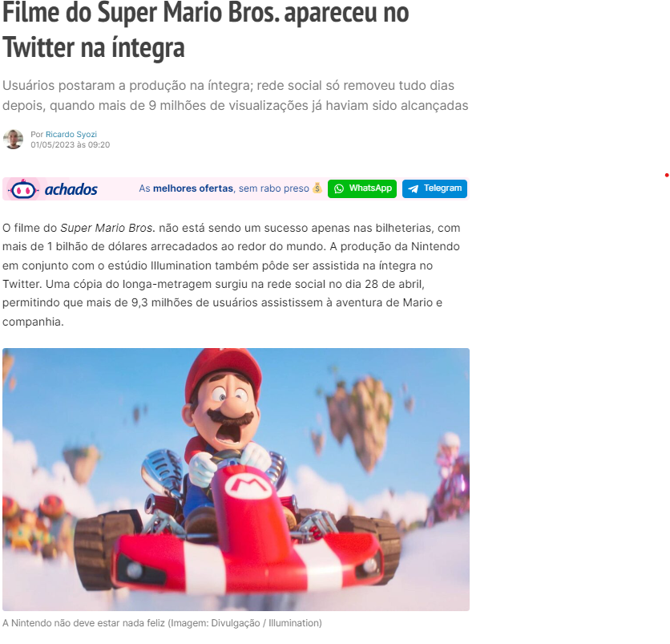
Task: Click the achados wordmark text
Action: tap(71, 189)
